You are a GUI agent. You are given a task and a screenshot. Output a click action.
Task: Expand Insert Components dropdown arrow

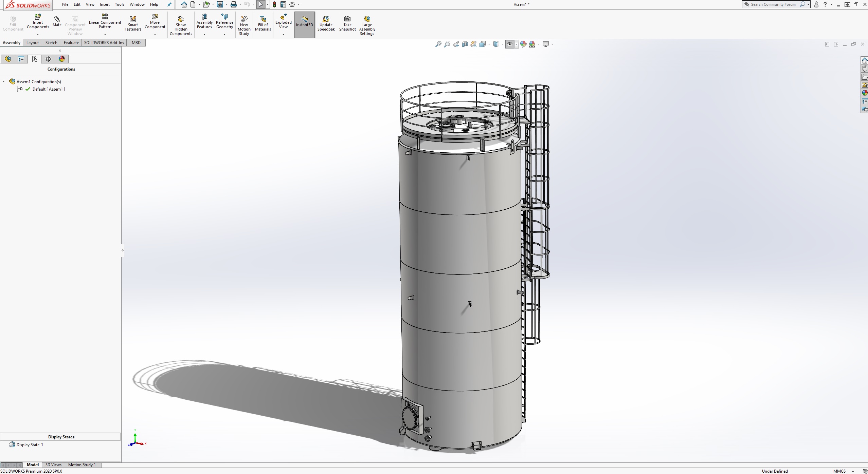(x=38, y=34)
